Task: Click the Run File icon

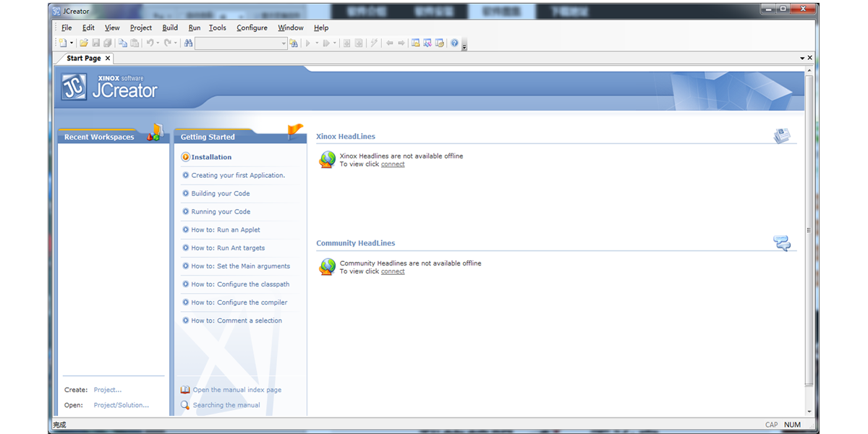Action: click(x=325, y=43)
